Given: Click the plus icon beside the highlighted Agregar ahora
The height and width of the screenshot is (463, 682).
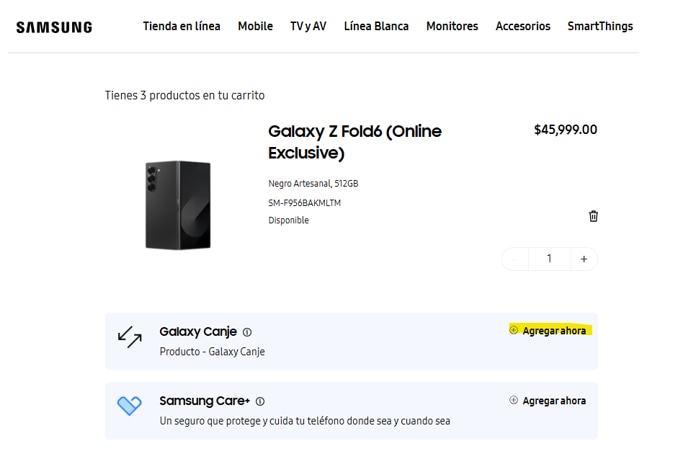Looking at the screenshot, I should pos(514,330).
